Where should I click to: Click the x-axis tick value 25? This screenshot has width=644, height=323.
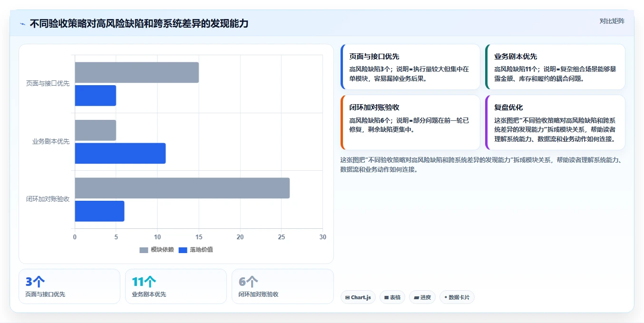coord(282,237)
